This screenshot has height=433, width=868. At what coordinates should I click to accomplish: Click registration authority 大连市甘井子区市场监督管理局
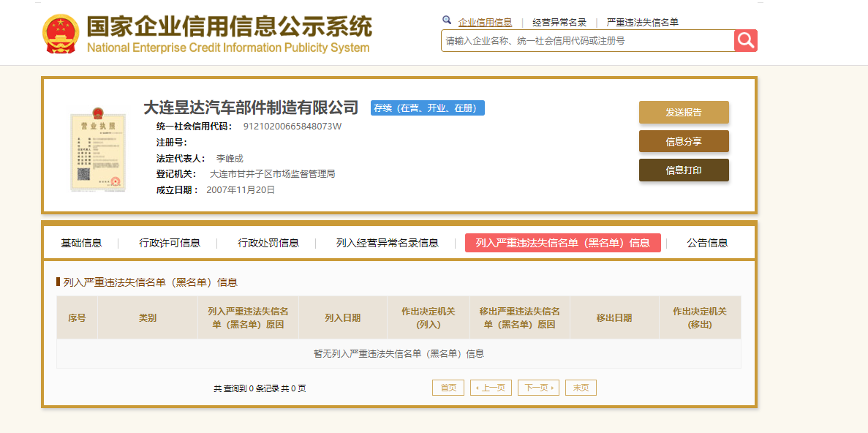coord(272,174)
